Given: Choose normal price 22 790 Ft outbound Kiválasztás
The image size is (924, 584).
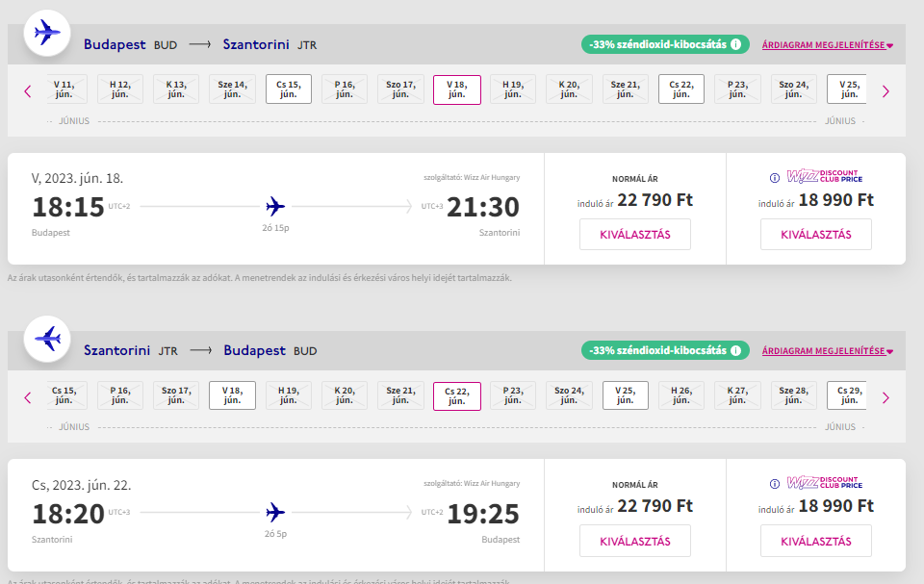Looking at the screenshot, I should point(634,235).
